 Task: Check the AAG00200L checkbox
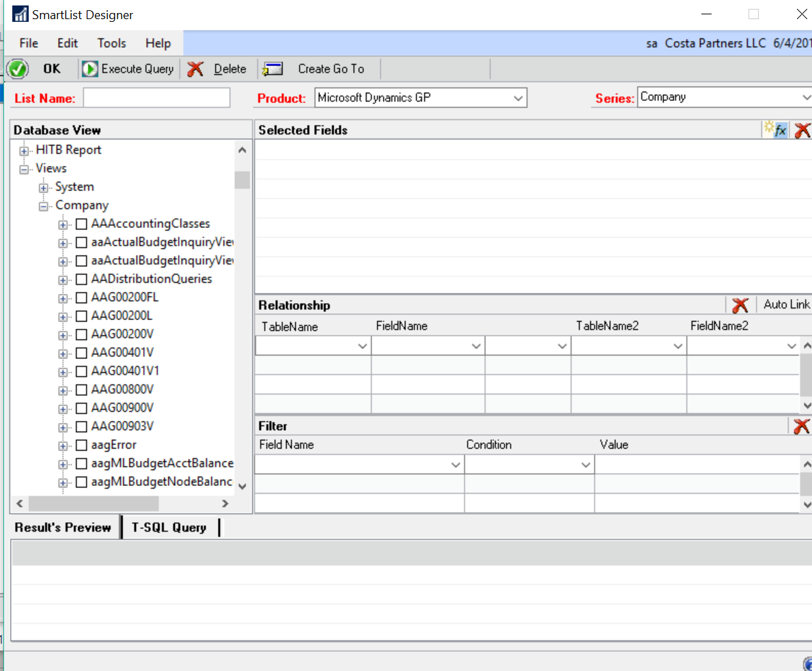81,316
